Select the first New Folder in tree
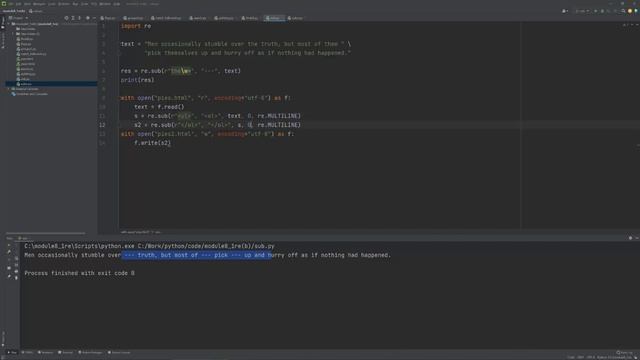640x360 pixels. click(25, 29)
